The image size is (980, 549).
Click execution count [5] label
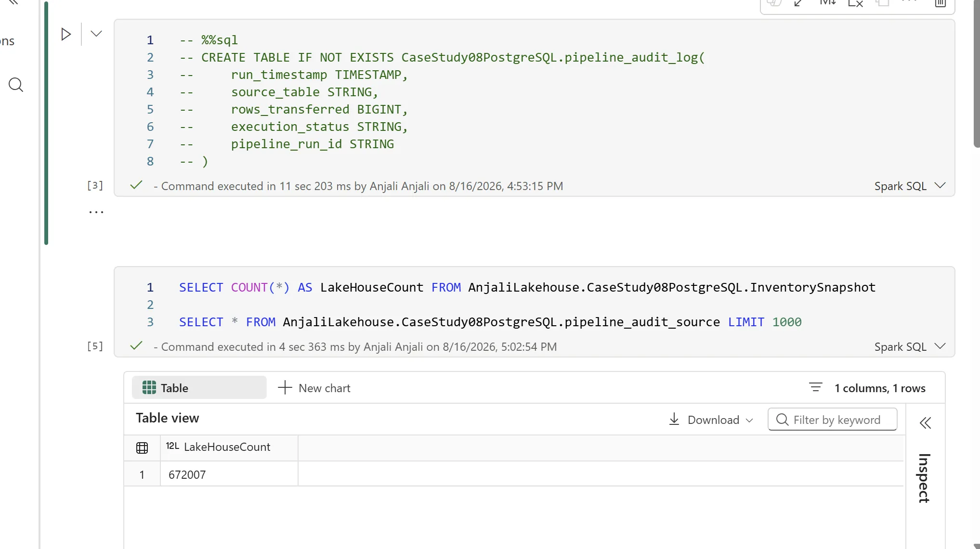click(x=95, y=346)
